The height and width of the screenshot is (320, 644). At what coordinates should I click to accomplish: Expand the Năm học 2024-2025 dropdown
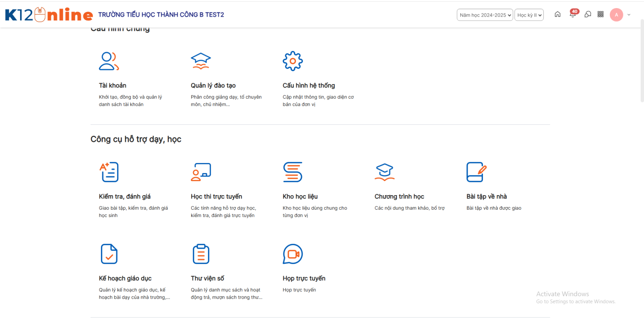[485, 15]
